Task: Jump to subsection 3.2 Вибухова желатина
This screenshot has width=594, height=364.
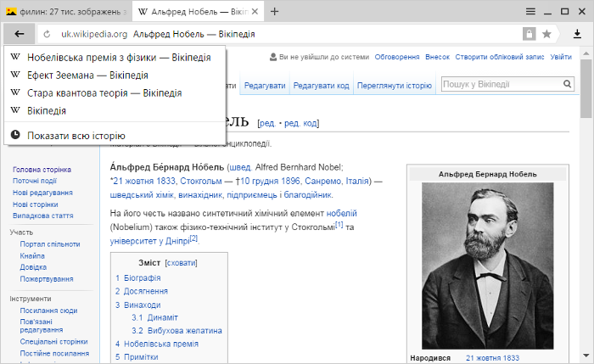Action: (x=177, y=331)
